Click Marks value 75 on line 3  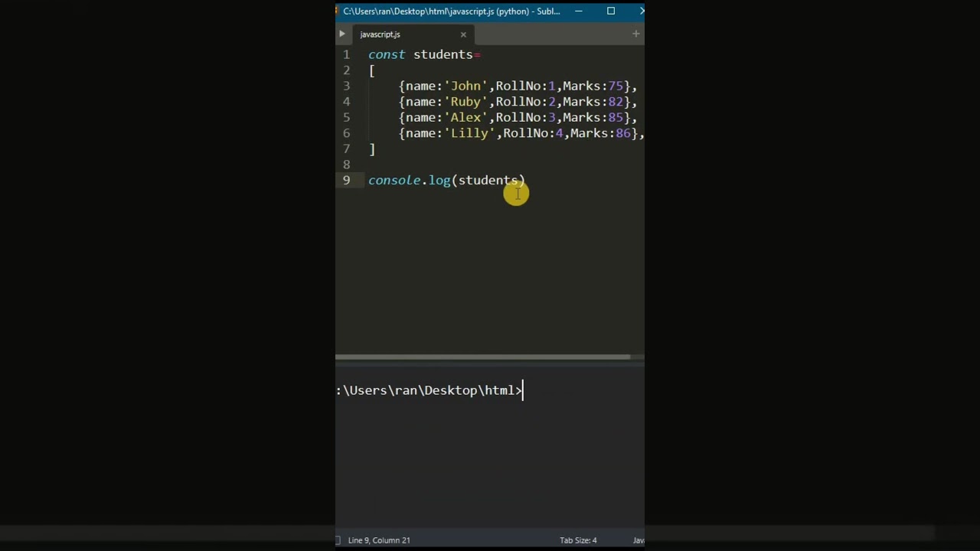[x=616, y=86]
